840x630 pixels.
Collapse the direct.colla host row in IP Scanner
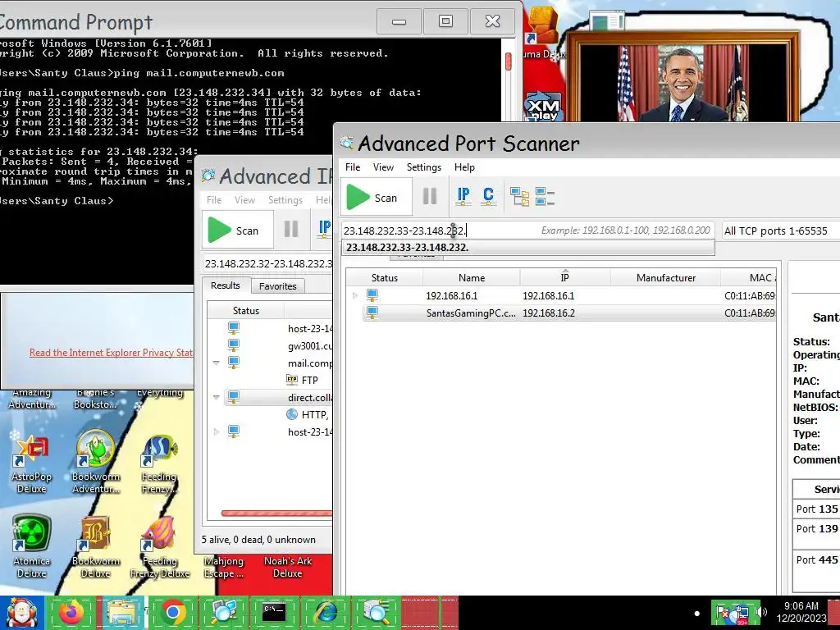point(216,398)
